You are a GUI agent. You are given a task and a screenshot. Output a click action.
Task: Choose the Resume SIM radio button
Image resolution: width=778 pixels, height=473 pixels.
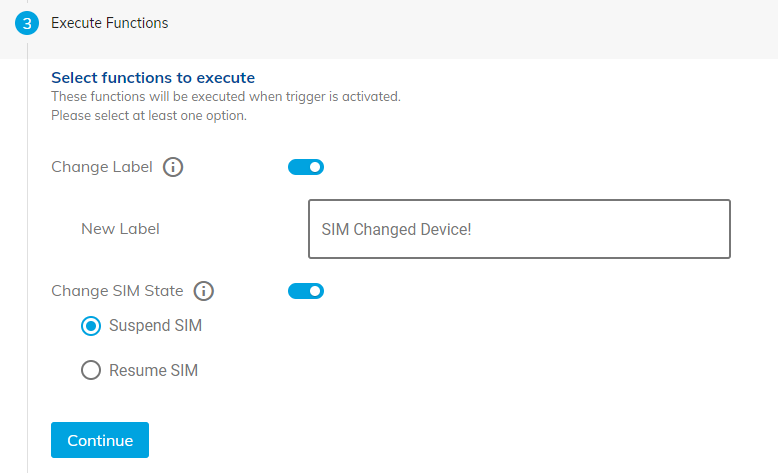pos(91,371)
